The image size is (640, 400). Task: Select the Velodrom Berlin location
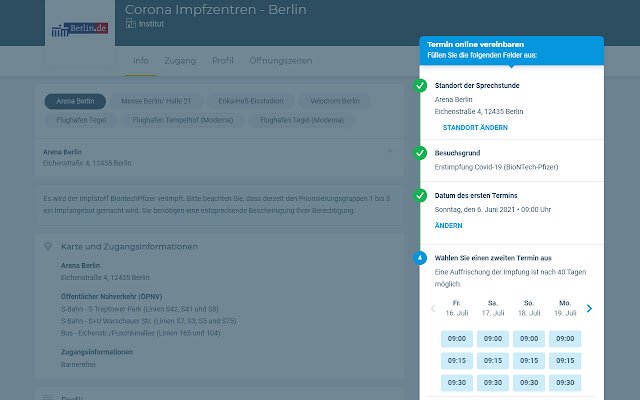pyautogui.click(x=334, y=101)
